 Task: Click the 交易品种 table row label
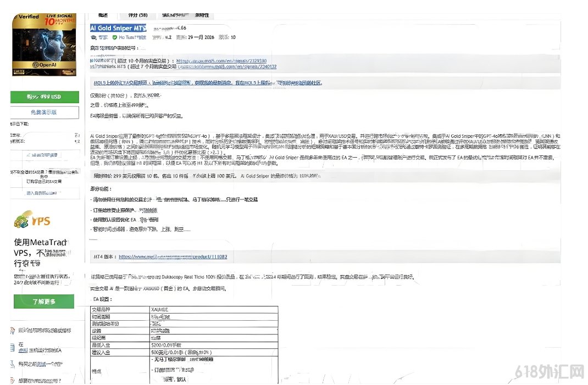101,310
